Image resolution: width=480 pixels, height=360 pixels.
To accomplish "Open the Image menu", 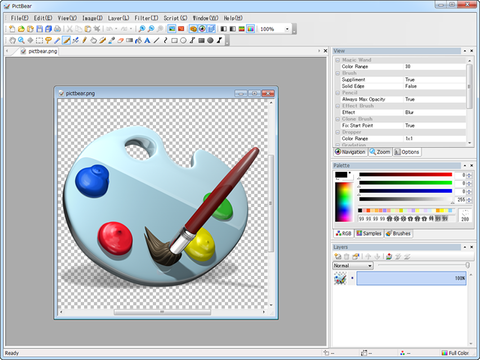I will click(x=92, y=18).
